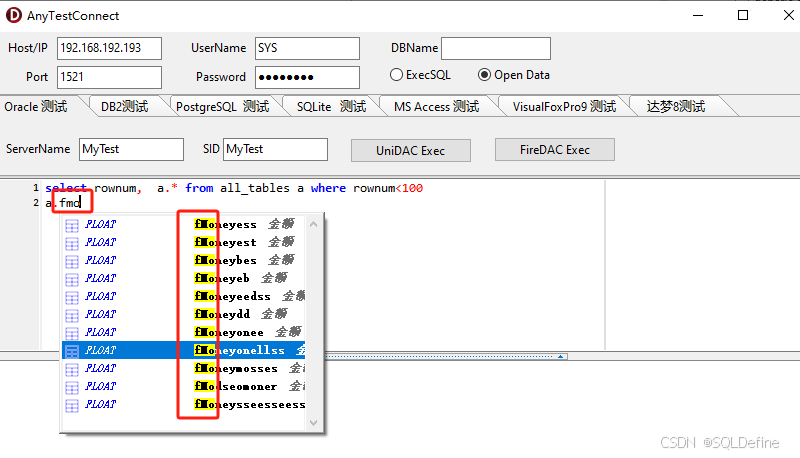Click the table icon beside fmoneysseesseess row

(72, 405)
